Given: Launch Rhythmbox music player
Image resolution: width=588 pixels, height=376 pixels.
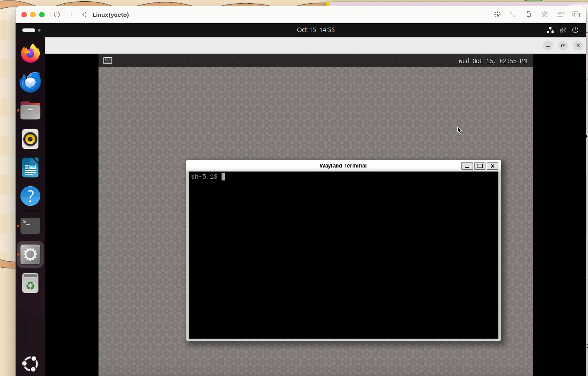Looking at the screenshot, I should 30,139.
